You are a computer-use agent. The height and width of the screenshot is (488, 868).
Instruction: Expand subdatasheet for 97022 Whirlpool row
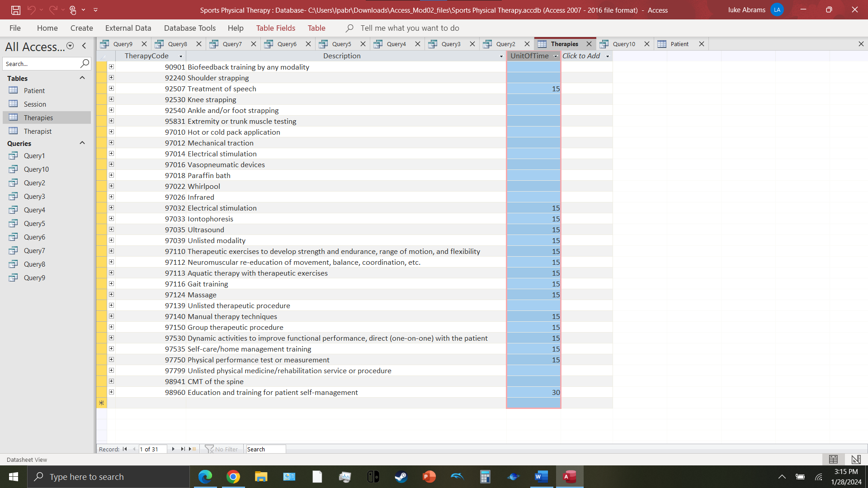(111, 186)
